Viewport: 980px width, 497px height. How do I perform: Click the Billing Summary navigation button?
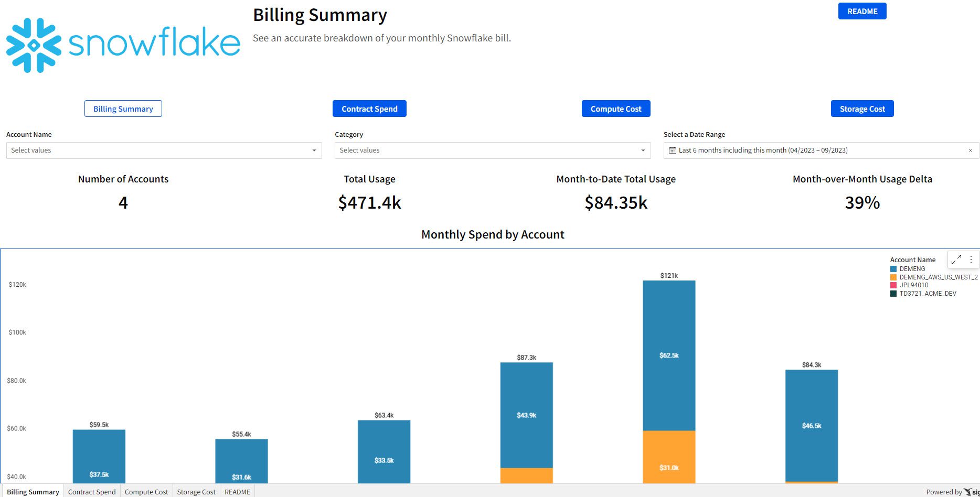pyautogui.click(x=123, y=109)
